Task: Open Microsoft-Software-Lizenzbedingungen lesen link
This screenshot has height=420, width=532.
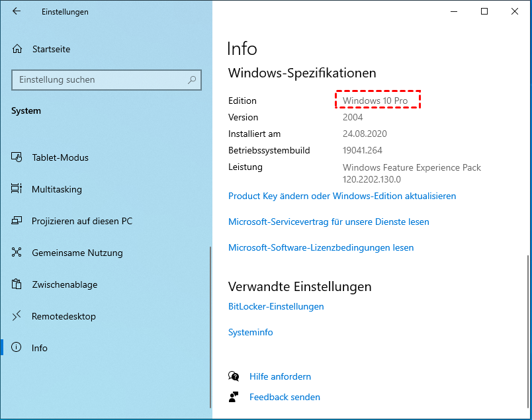Action: 321,247
